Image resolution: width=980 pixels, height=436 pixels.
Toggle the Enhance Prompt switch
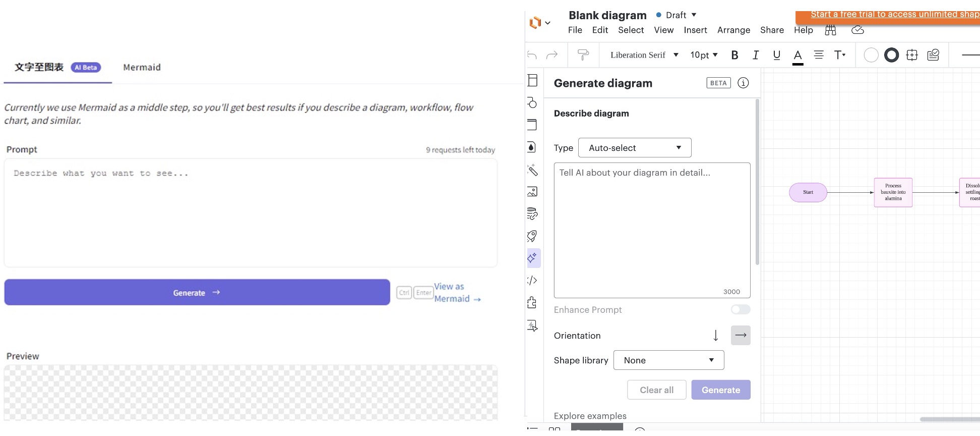click(740, 310)
